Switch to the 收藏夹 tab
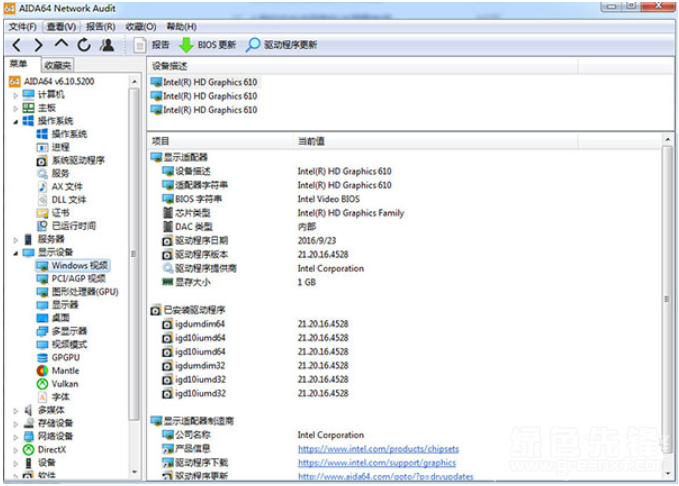Viewport: 679px width, 486px height. click(x=58, y=65)
